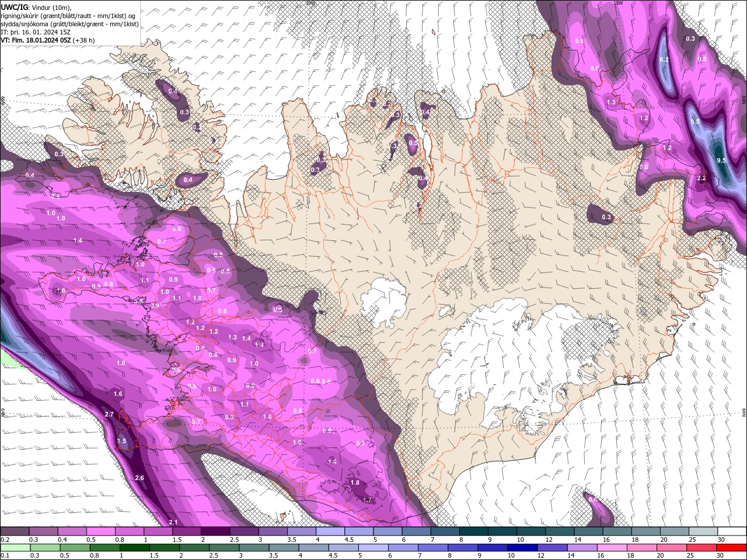Pick the snow scale swatch above 0.2

point(15,531)
